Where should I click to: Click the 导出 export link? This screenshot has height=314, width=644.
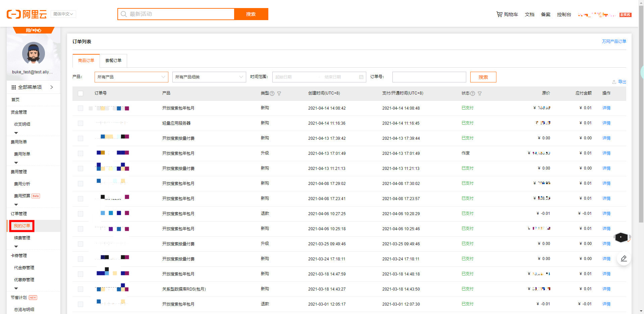[622, 82]
